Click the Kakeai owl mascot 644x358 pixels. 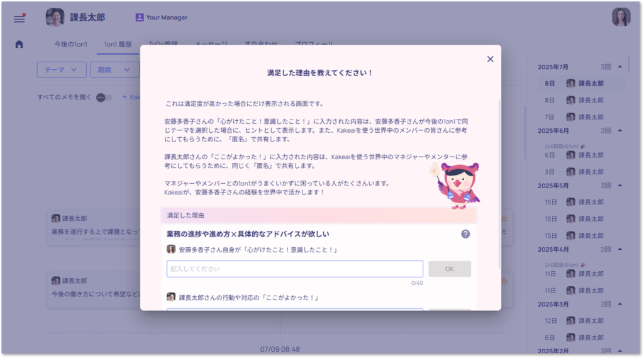tap(457, 186)
